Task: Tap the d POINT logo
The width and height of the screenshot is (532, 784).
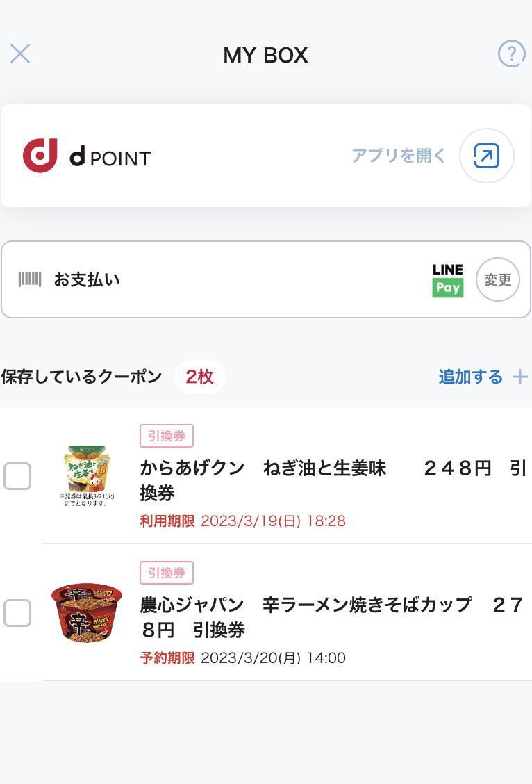Action: [86, 156]
